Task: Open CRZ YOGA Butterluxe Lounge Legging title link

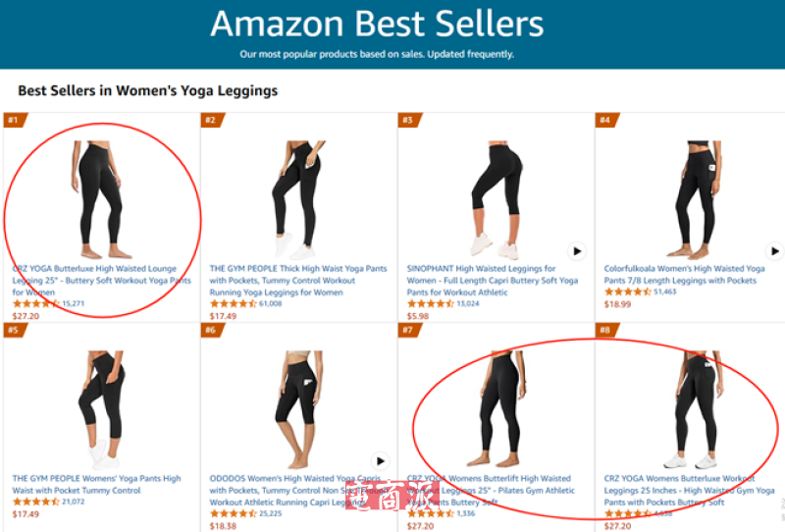Action: 102,281
